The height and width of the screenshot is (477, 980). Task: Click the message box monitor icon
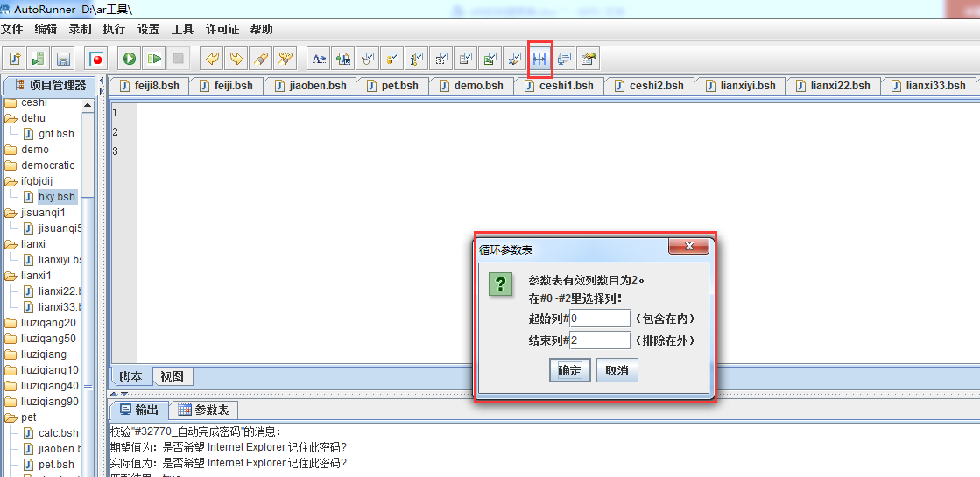coord(564,59)
